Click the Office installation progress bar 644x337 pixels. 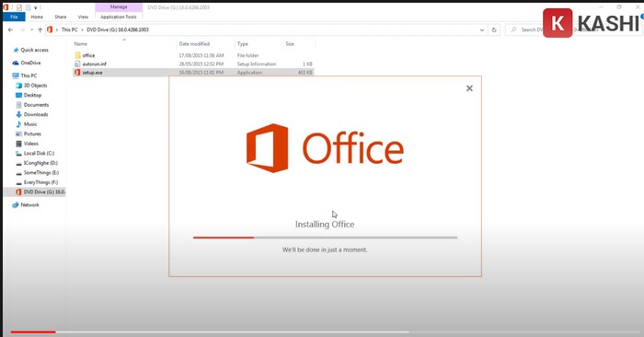[x=326, y=238]
